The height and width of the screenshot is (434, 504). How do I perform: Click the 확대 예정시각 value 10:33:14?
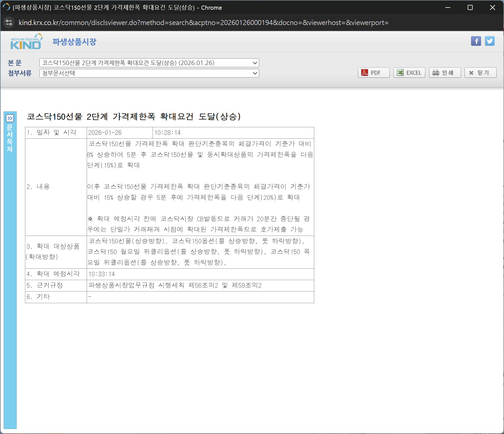pos(102,274)
